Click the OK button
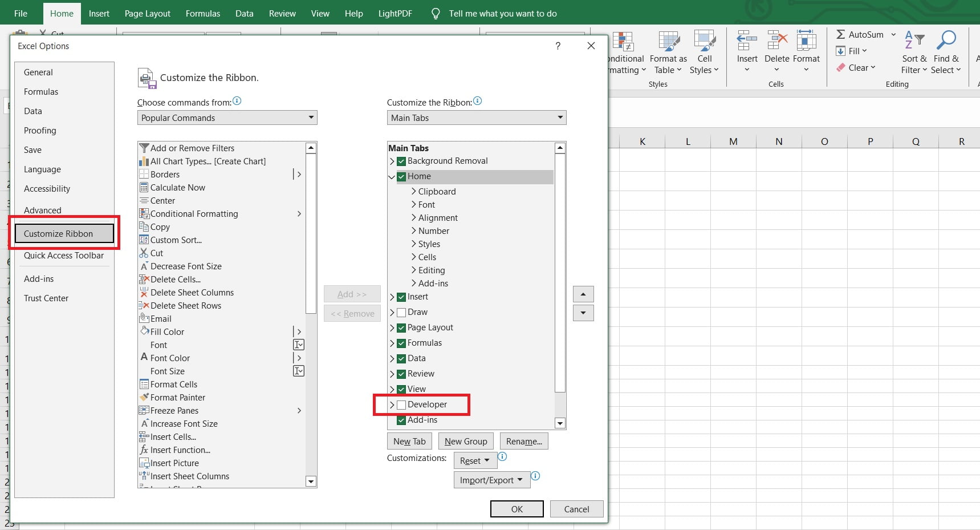 [517, 509]
